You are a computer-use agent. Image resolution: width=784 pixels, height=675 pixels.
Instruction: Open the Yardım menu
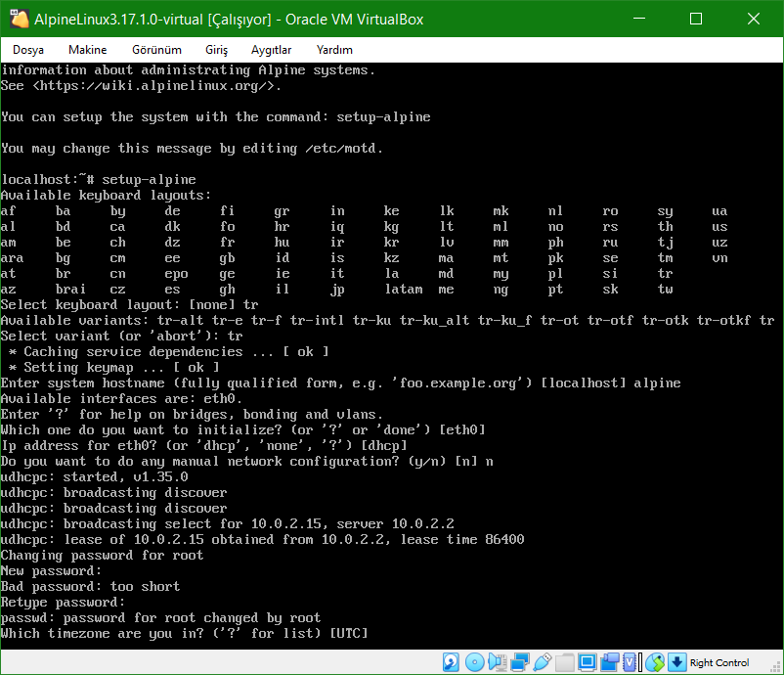pyautogui.click(x=334, y=50)
